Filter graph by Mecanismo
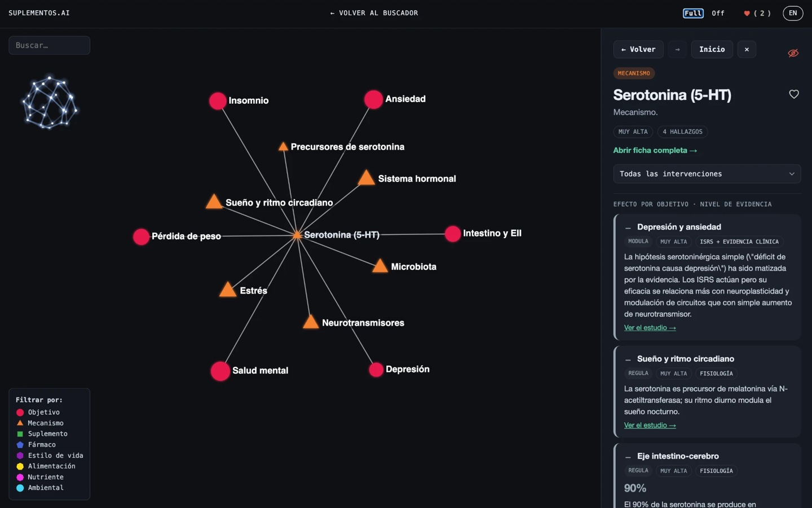 coord(40,423)
